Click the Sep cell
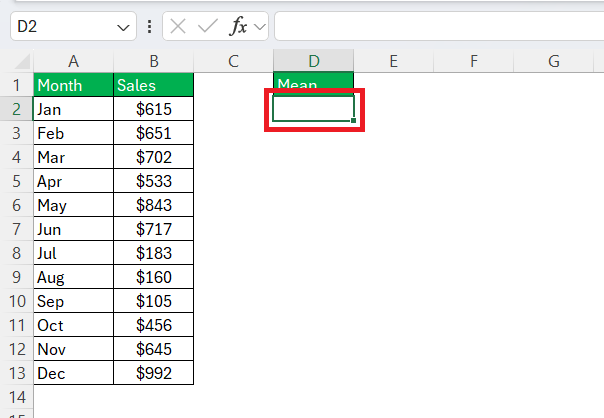Screen dimensions: 604x418 74,301
